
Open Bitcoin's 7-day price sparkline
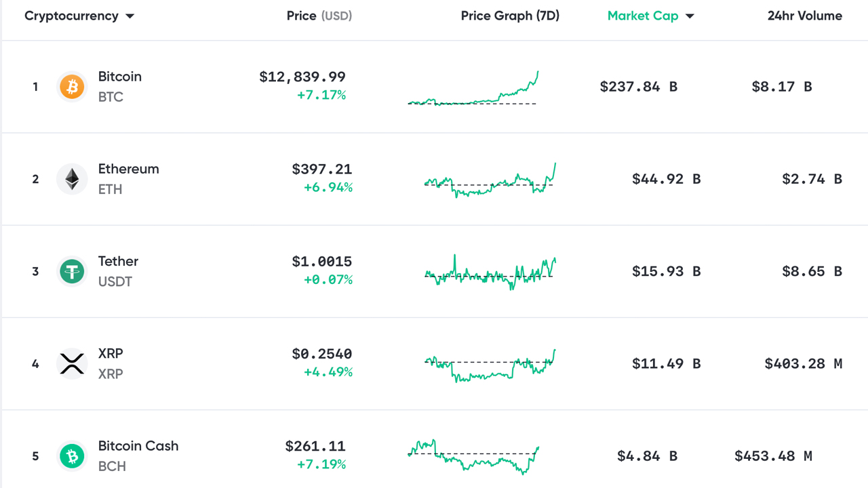(473, 89)
